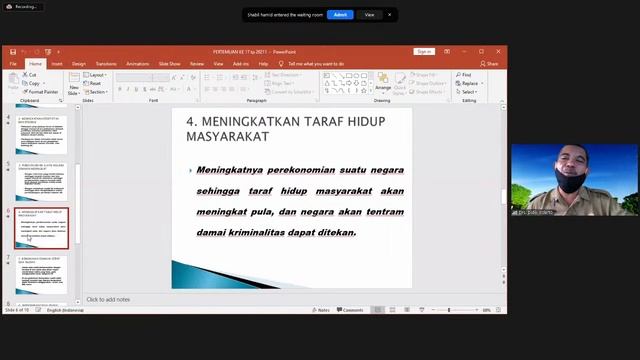640x360 pixels.
Task: Switch to Slide Sorter view icon
Action: click(x=392, y=310)
